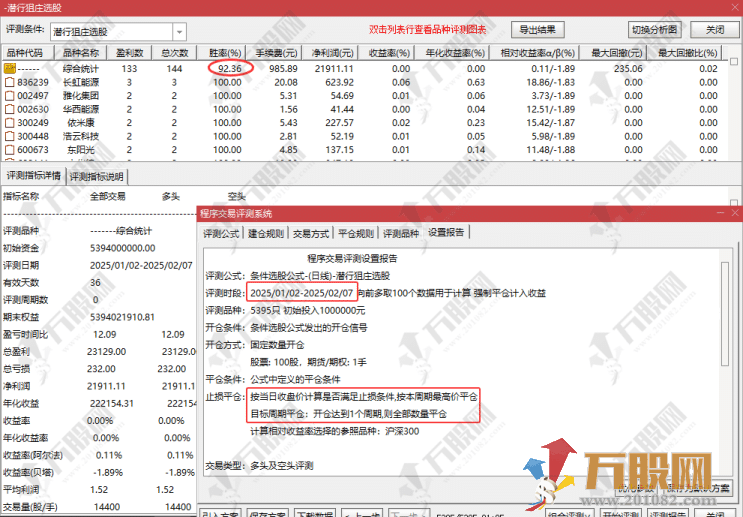
Task: Select the 设置报告 tab
Action: click(446, 232)
